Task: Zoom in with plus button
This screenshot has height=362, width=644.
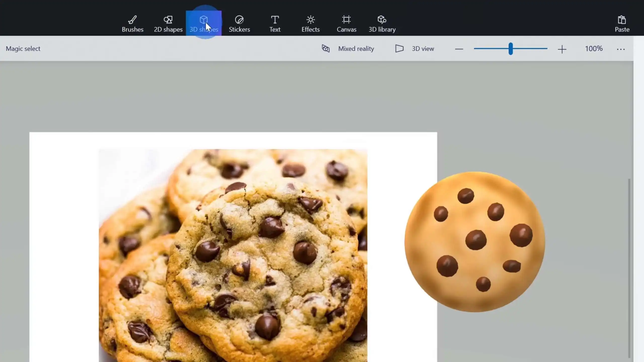Action: (x=562, y=49)
